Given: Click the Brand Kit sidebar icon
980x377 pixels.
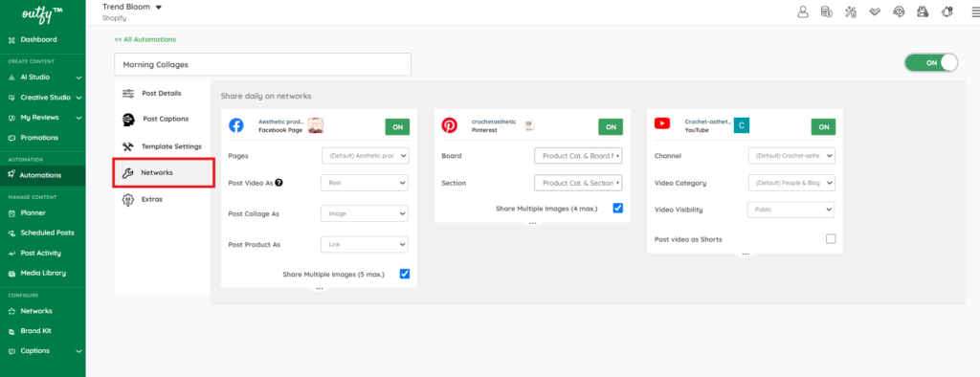Looking at the screenshot, I should [x=11, y=331].
